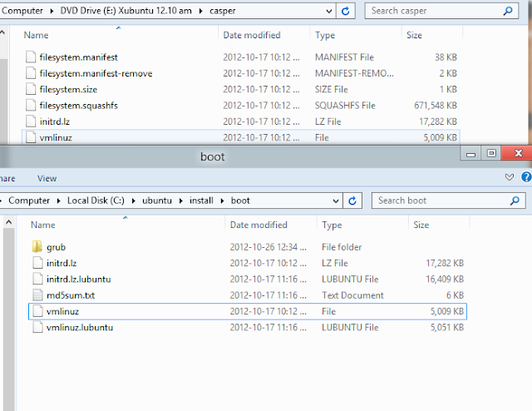
Task: Click 'ubuntu' path segment in boot window
Action: click(x=157, y=201)
